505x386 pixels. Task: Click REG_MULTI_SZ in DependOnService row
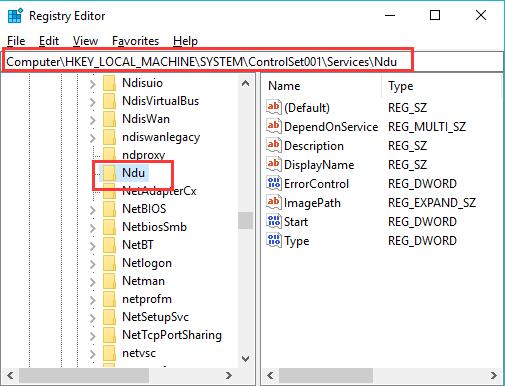pyautogui.click(x=427, y=127)
